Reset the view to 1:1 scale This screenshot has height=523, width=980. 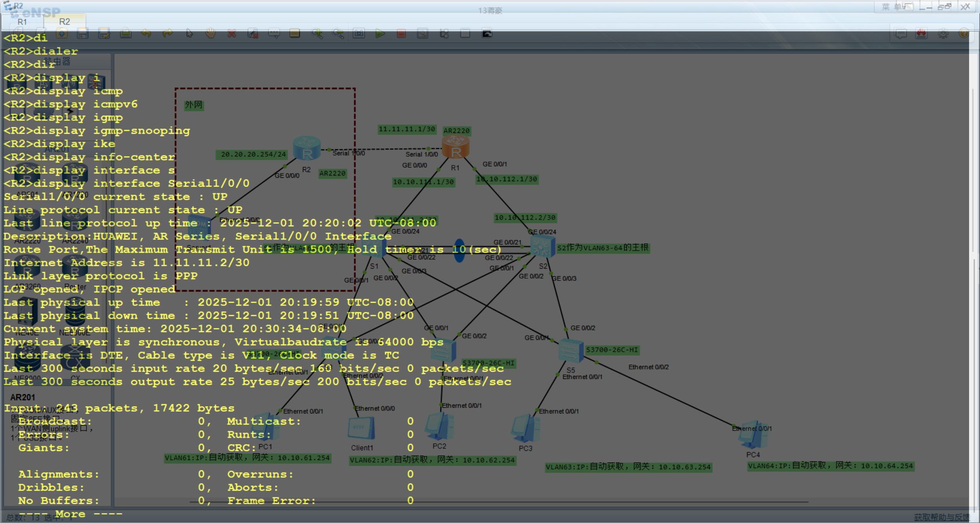[359, 34]
